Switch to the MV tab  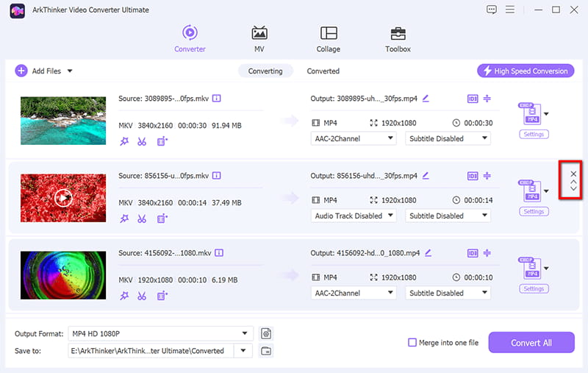click(259, 39)
